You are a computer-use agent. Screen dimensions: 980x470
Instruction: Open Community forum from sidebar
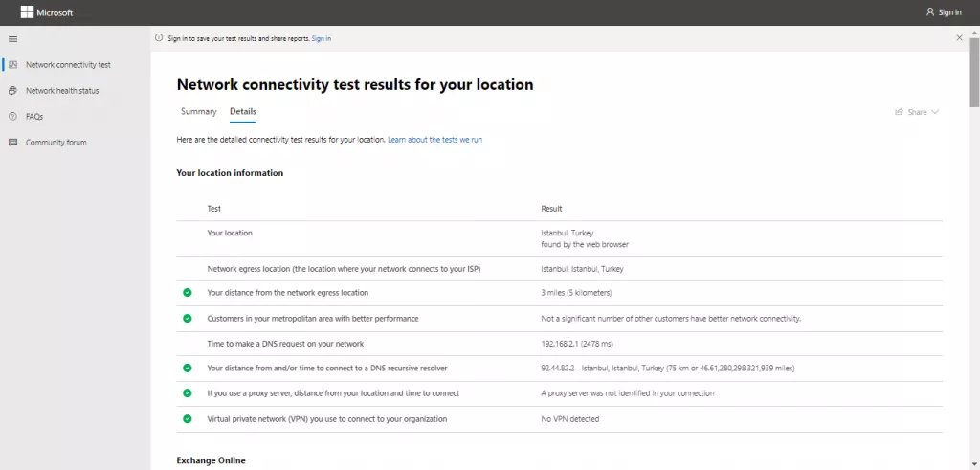(56, 143)
